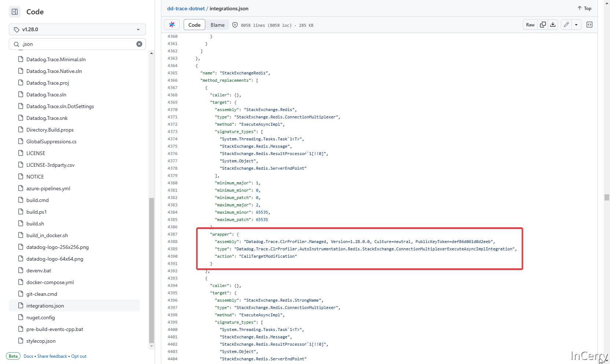Image resolution: width=610 pixels, height=364 pixels.
Task: Open the symbols panel icon
Action: [589, 25]
